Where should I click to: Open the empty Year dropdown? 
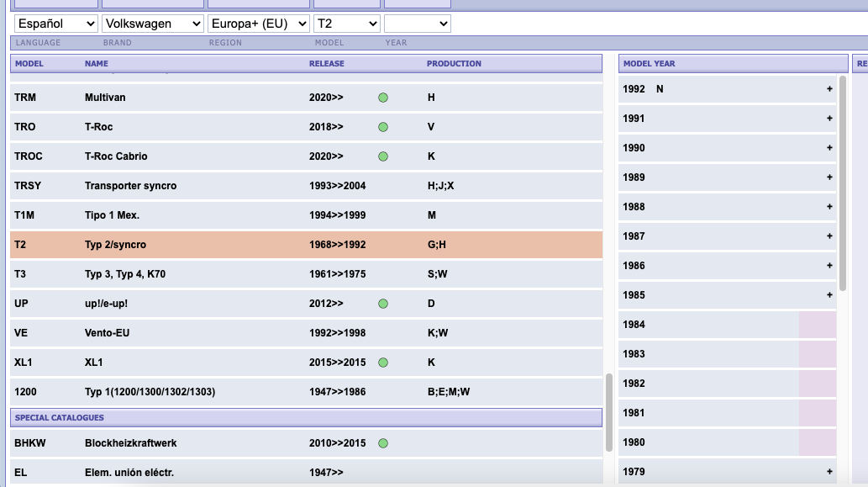pyautogui.click(x=418, y=24)
